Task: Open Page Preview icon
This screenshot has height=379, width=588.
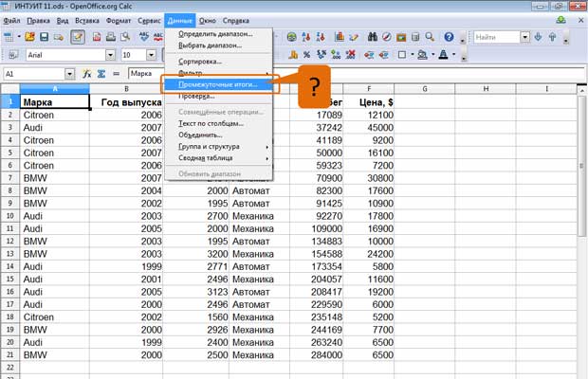Action: (125, 37)
